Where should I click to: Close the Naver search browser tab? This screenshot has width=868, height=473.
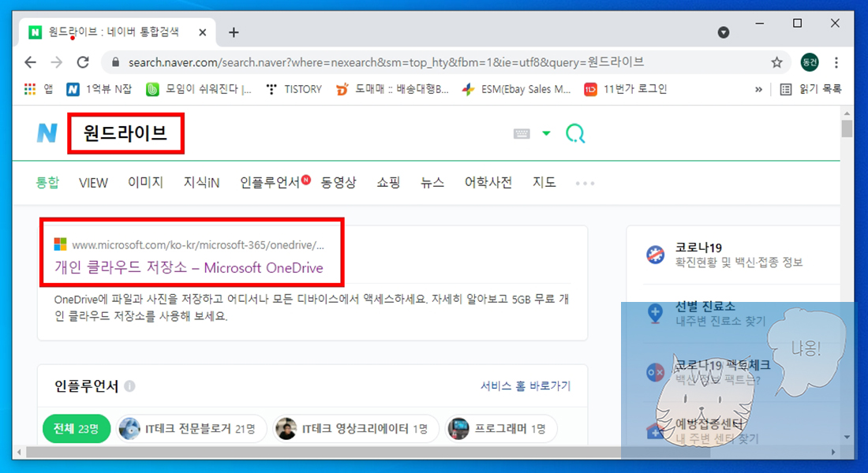[x=203, y=32]
